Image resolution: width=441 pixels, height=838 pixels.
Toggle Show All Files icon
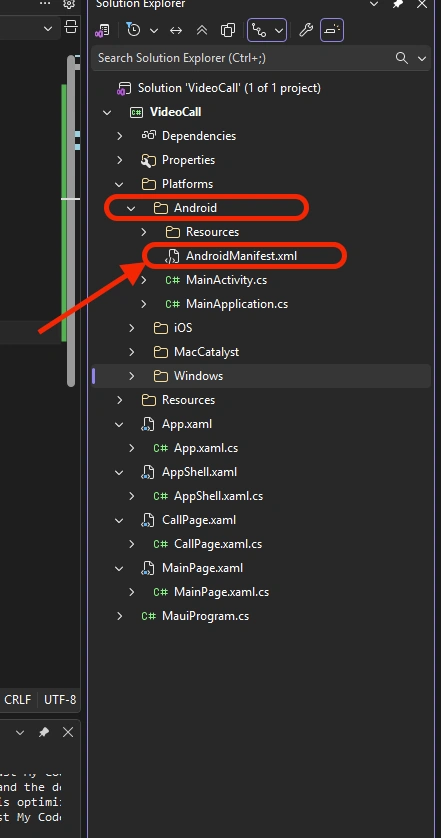tap(228, 30)
